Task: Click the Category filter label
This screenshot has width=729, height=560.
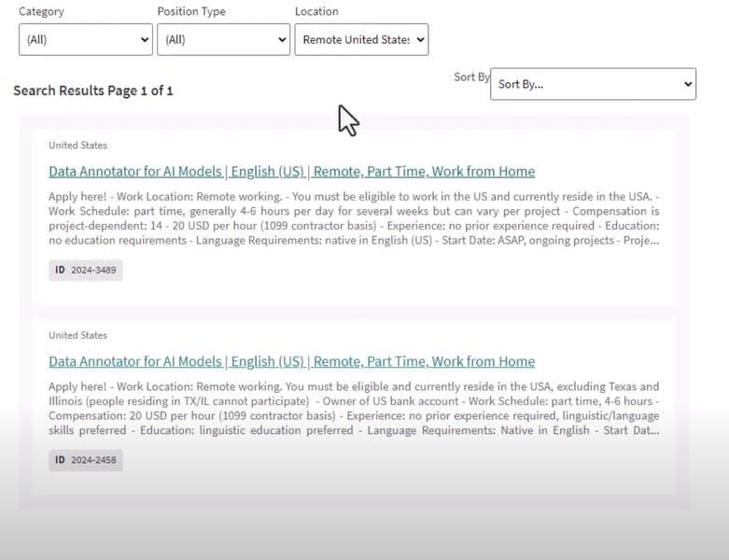Action: point(41,11)
